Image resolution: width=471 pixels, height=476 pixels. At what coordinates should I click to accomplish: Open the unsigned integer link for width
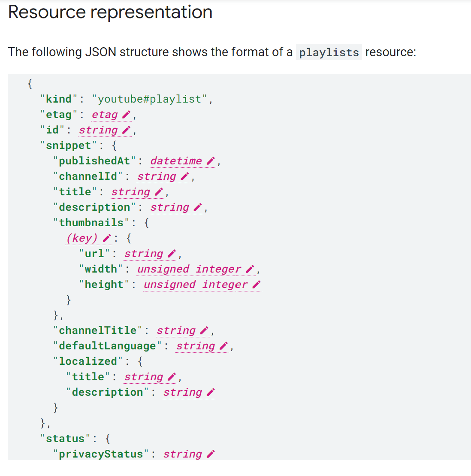pyautogui.click(x=189, y=269)
